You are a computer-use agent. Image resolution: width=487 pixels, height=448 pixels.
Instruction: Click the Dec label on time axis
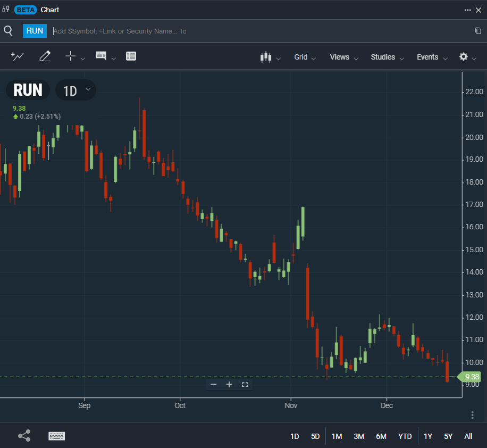point(387,405)
